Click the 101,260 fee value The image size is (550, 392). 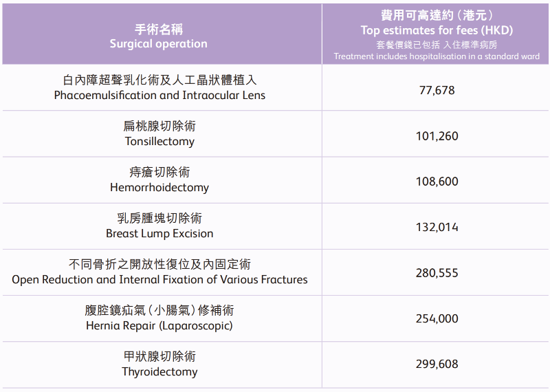point(437,135)
